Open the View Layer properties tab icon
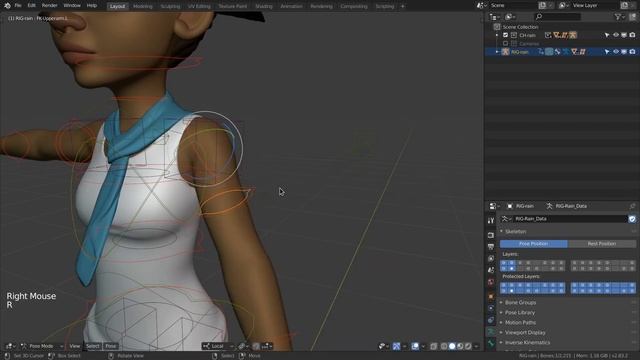The height and width of the screenshot is (360, 640). [x=491, y=258]
